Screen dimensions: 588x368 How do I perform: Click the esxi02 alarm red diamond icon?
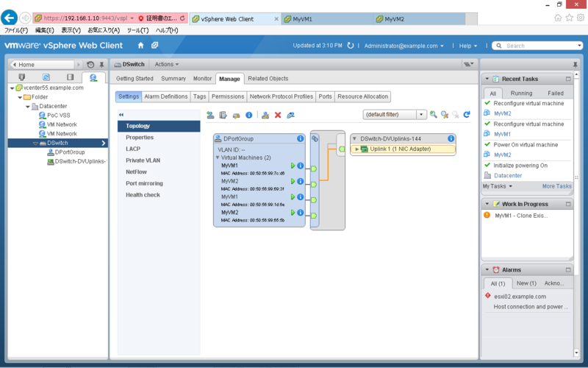487,296
